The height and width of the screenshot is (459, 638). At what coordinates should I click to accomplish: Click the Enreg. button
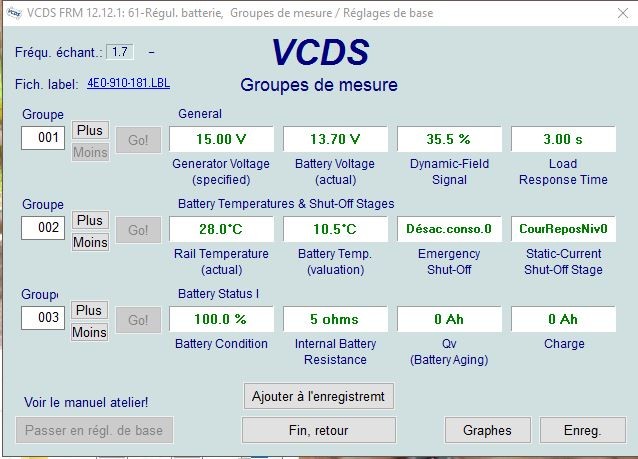tap(582, 430)
